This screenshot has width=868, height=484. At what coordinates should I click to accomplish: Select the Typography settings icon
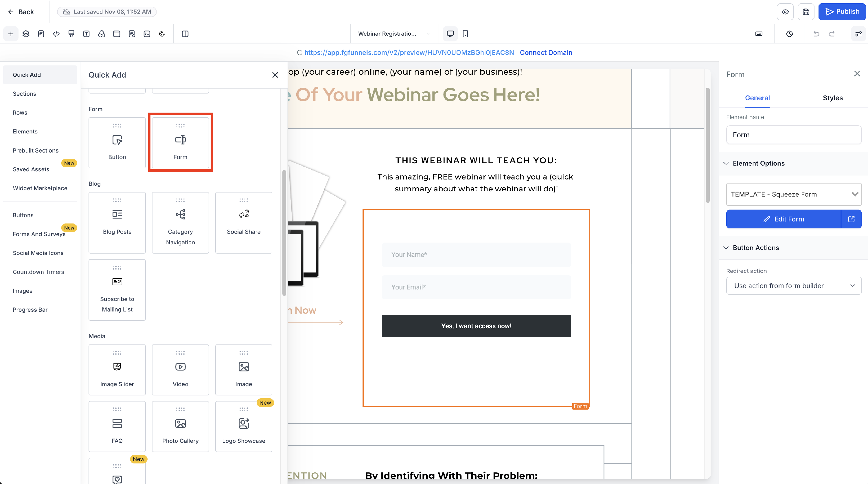tap(86, 34)
